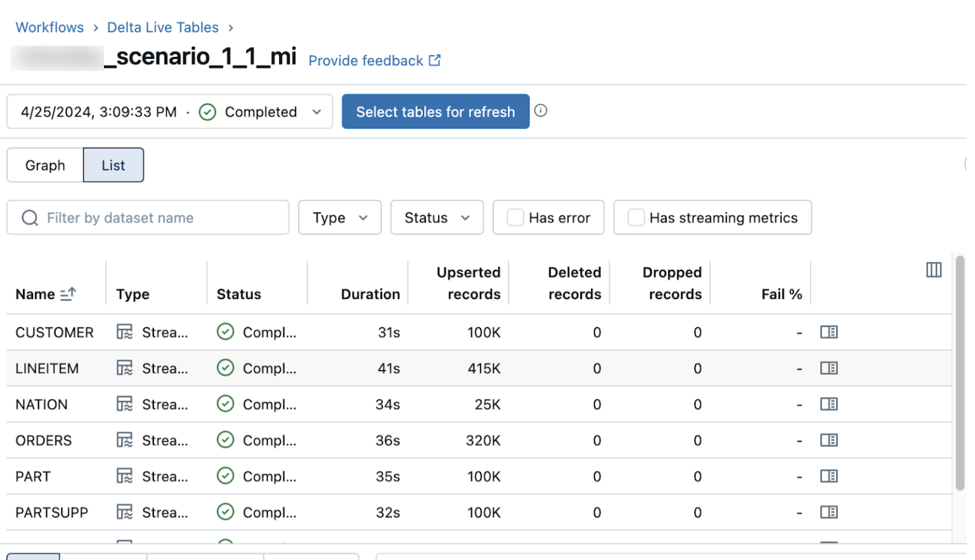Click the column settings icon above table
This screenshot has width=975, height=560.
[x=933, y=270]
